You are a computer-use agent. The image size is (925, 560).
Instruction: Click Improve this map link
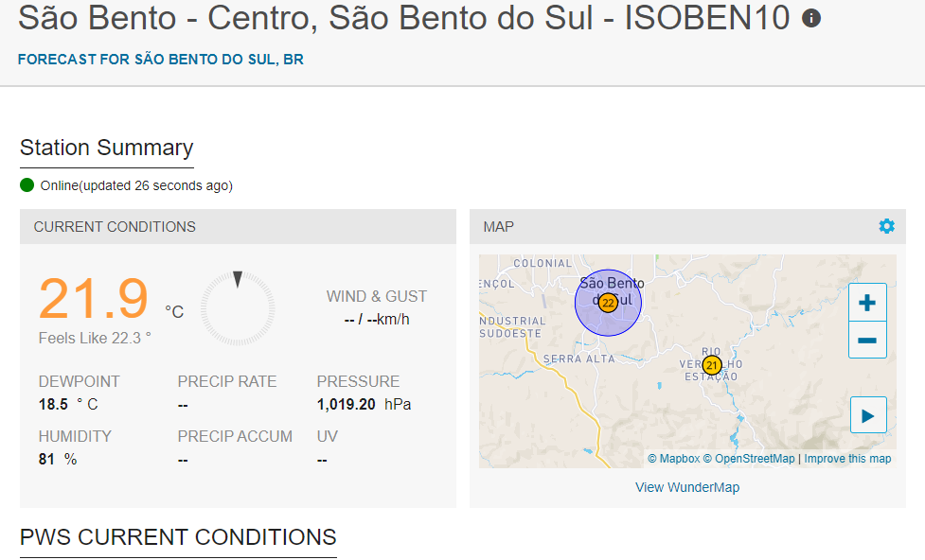847,459
